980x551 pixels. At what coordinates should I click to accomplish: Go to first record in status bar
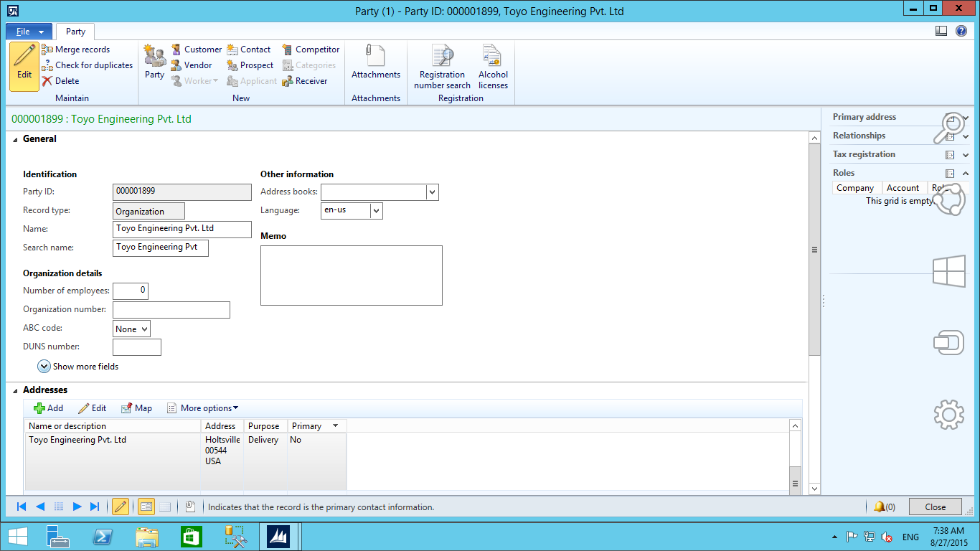[22, 507]
